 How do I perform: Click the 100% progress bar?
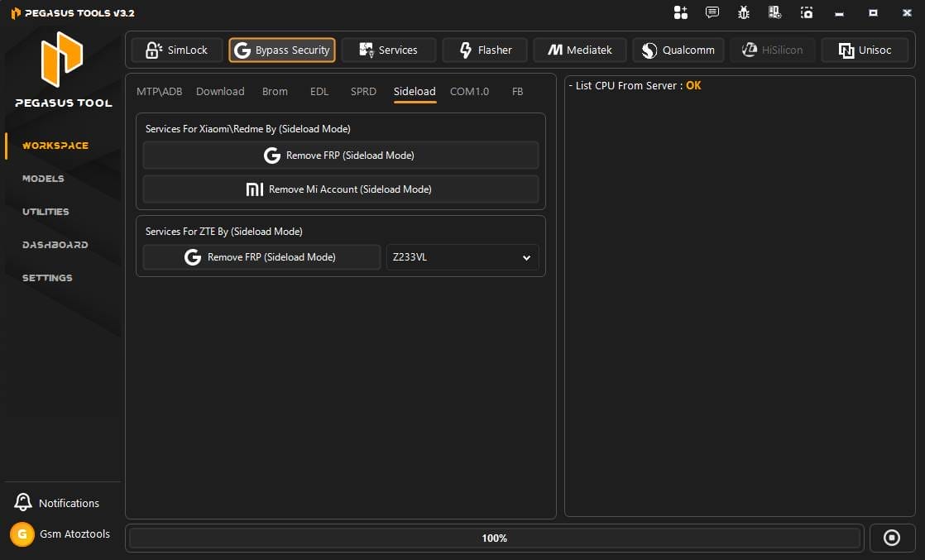pyautogui.click(x=494, y=538)
